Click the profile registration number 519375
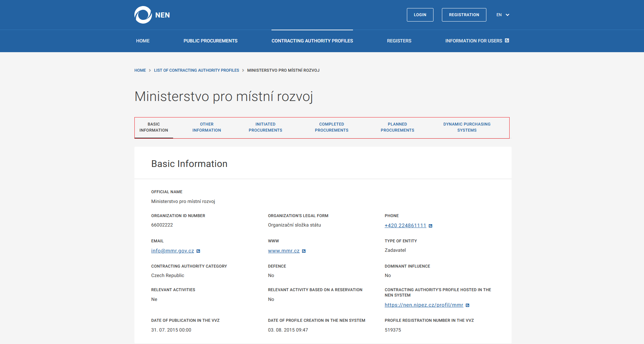 (x=393, y=330)
